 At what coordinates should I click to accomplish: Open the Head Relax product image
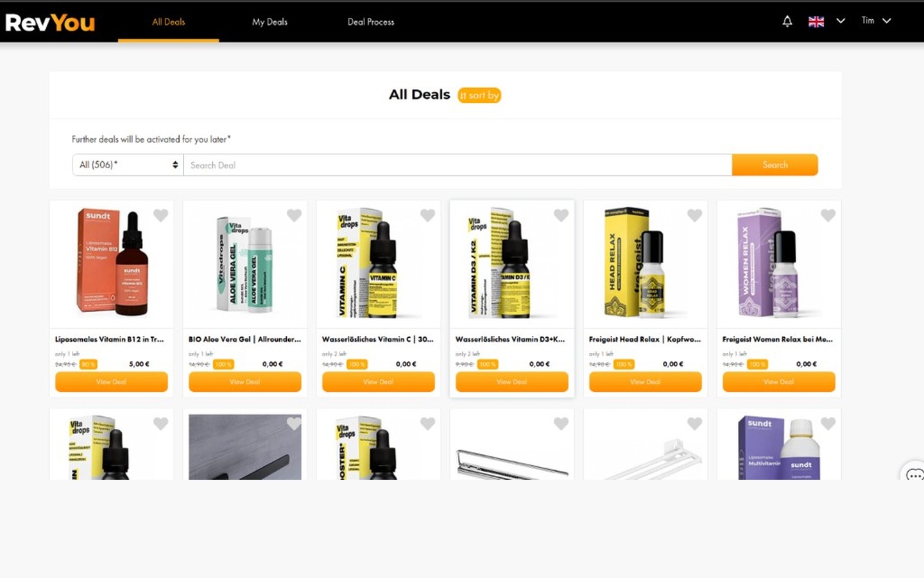pyautogui.click(x=644, y=262)
